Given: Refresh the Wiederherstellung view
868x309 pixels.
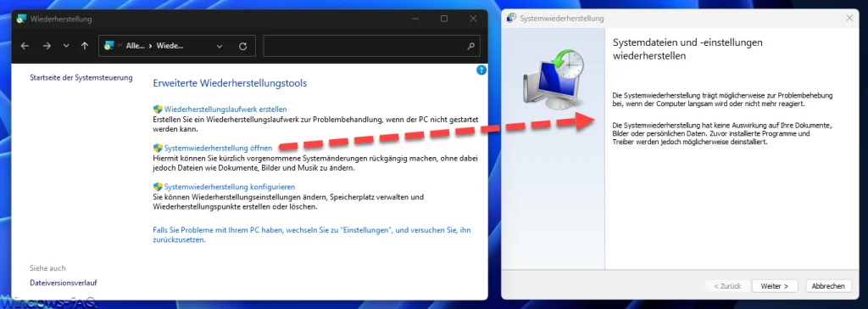Looking at the screenshot, I should (x=242, y=47).
